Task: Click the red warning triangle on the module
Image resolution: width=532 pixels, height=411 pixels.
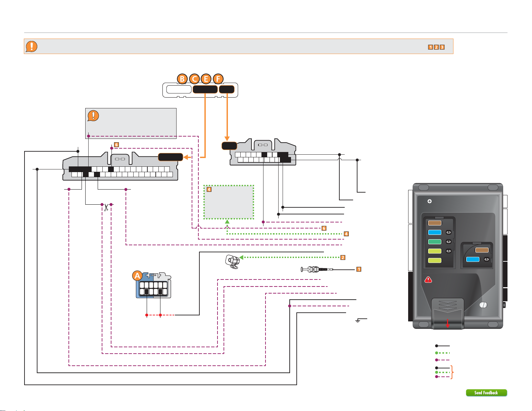Action: pos(429,279)
